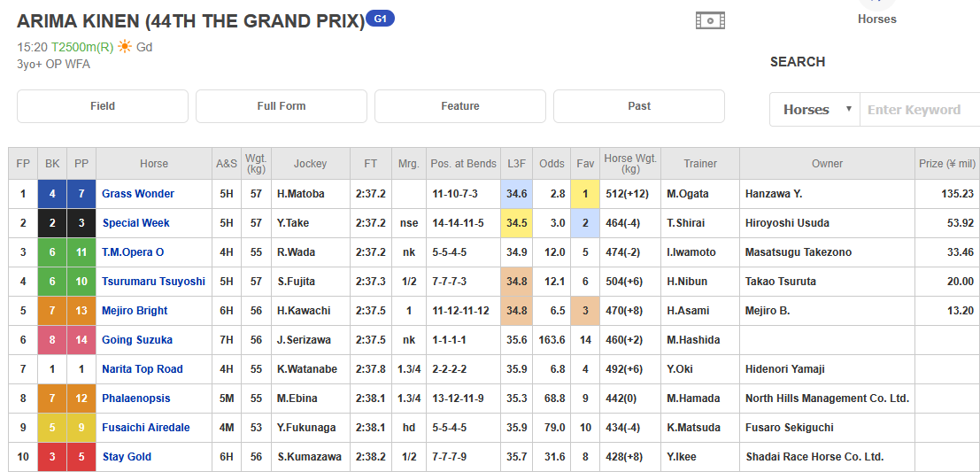Click the sunny weather icon
980x472 pixels.
tap(125, 46)
